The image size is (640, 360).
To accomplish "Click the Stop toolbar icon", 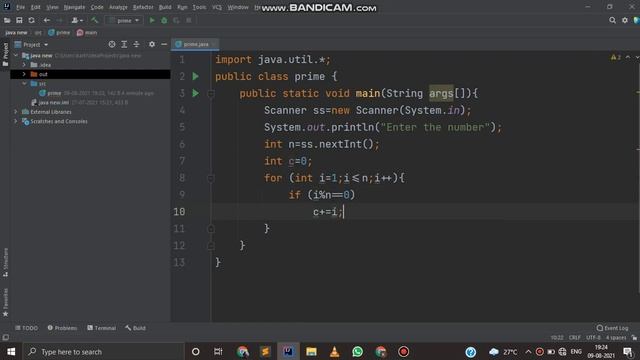I will click(189, 20).
